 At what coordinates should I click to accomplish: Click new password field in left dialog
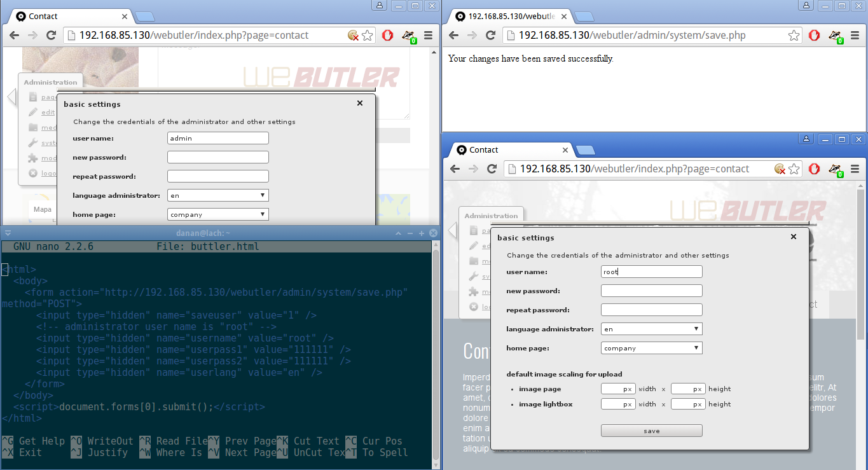[x=218, y=157]
